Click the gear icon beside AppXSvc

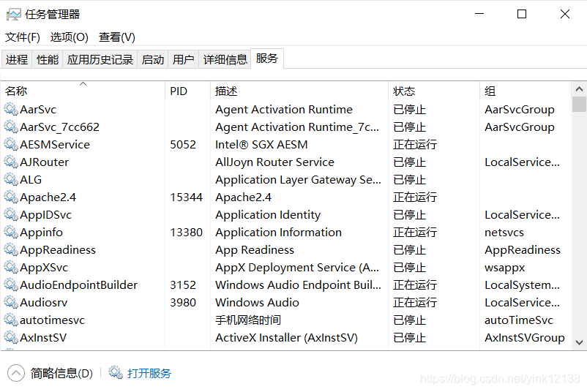tap(11, 268)
